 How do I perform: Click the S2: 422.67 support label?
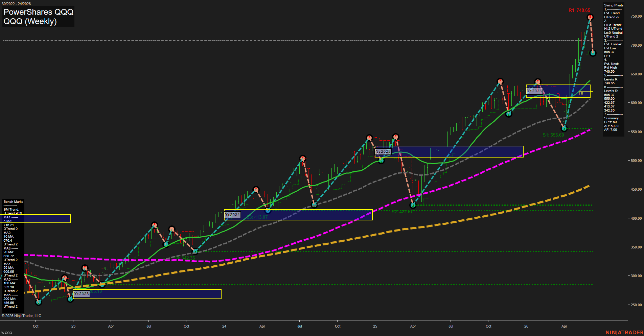pyautogui.click(x=402, y=212)
